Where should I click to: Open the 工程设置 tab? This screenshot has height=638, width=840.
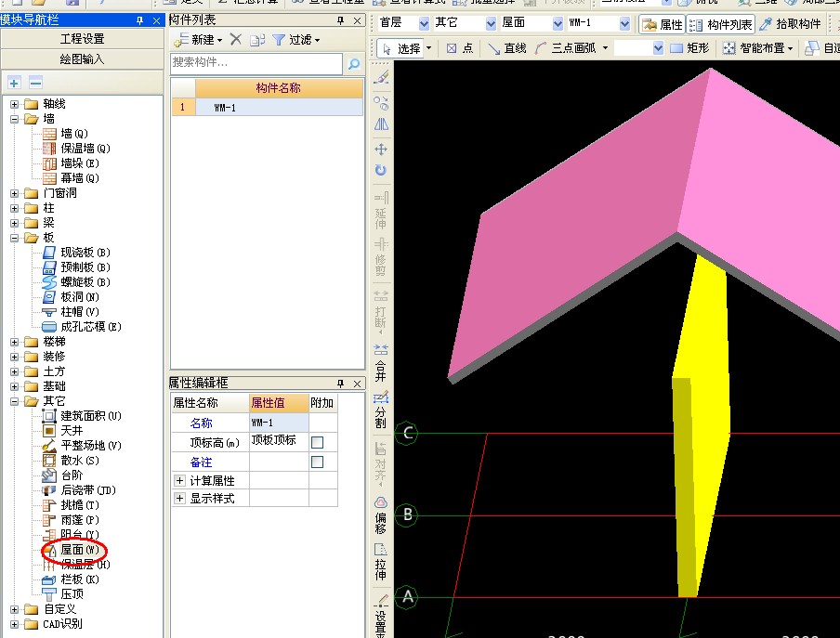82,38
